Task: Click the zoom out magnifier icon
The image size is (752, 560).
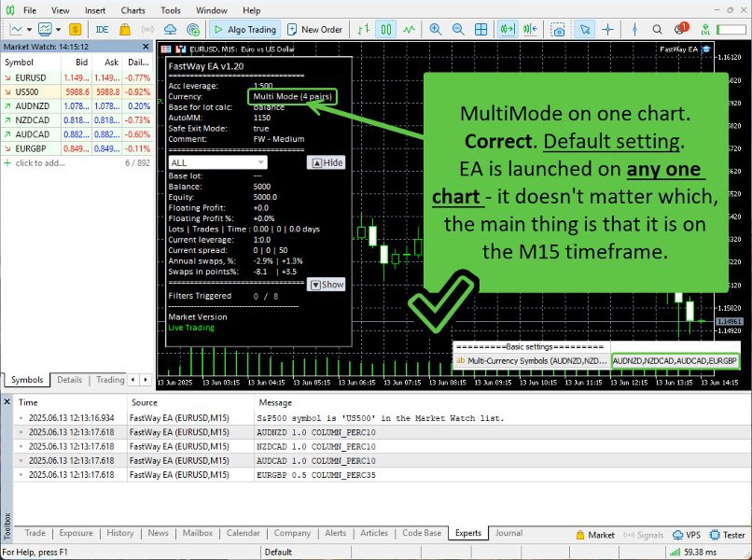Action: pyautogui.click(x=459, y=29)
